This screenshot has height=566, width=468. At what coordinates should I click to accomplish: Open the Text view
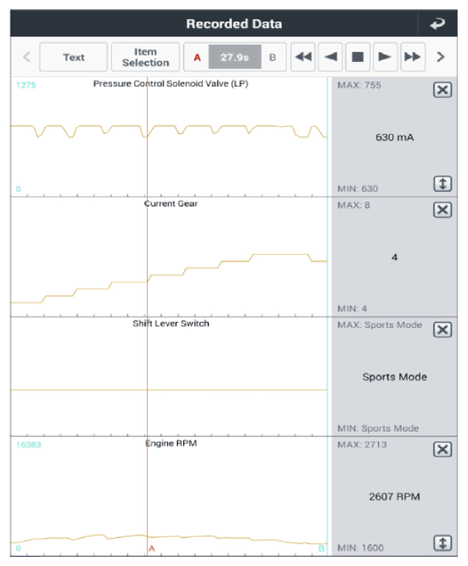click(x=74, y=57)
